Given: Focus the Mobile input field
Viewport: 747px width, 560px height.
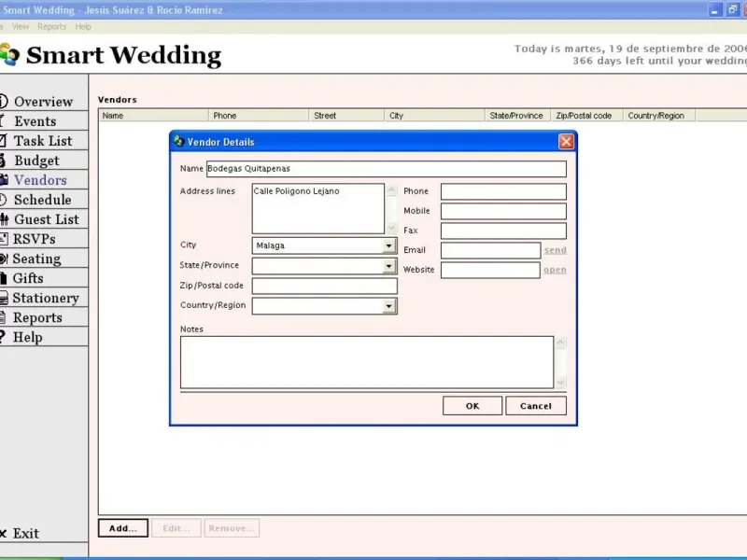Looking at the screenshot, I should click(x=503, y=211).
